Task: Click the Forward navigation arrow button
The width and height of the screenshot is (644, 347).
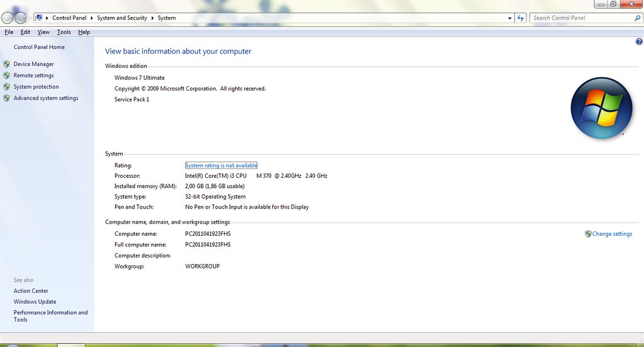Action: pos(21,18)
